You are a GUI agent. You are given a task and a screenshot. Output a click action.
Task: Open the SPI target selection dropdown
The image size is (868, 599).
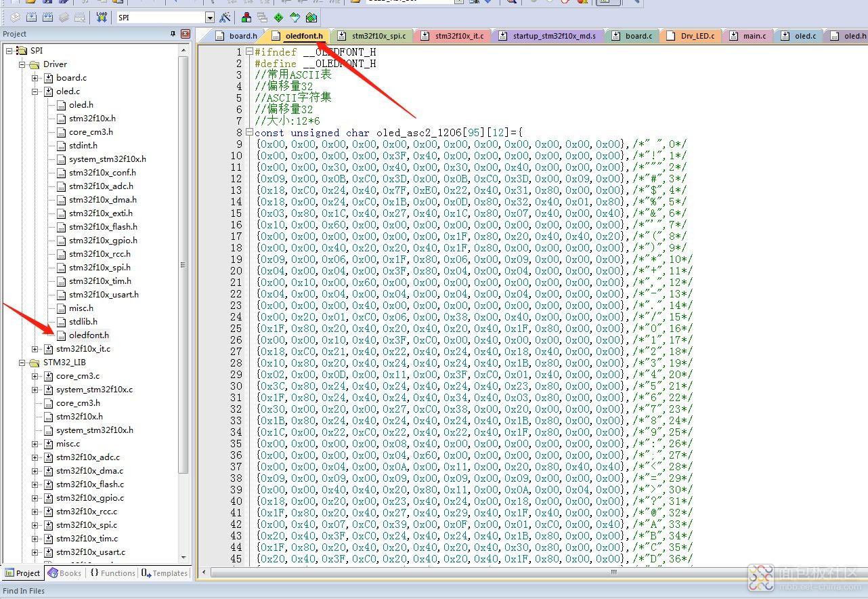coord(210,18)
